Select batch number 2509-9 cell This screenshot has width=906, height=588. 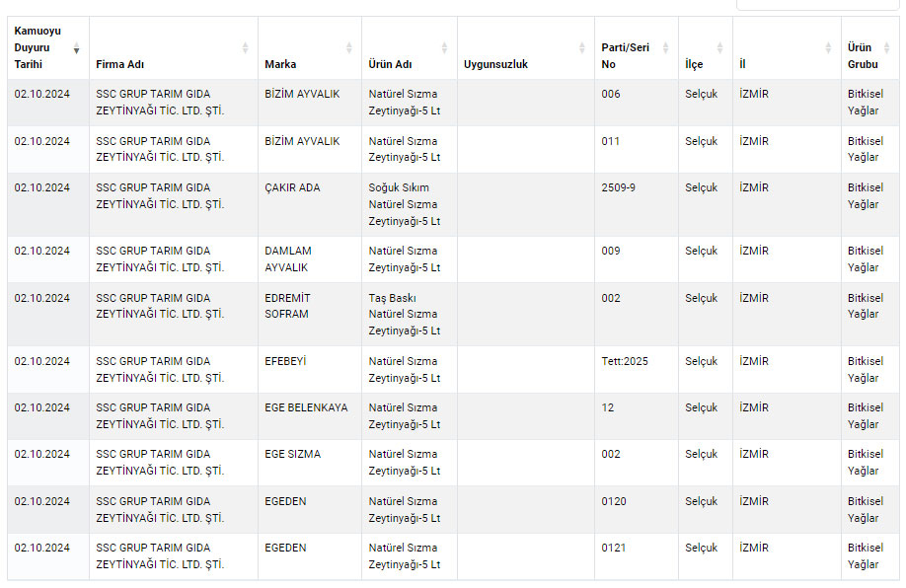point(637,204)
